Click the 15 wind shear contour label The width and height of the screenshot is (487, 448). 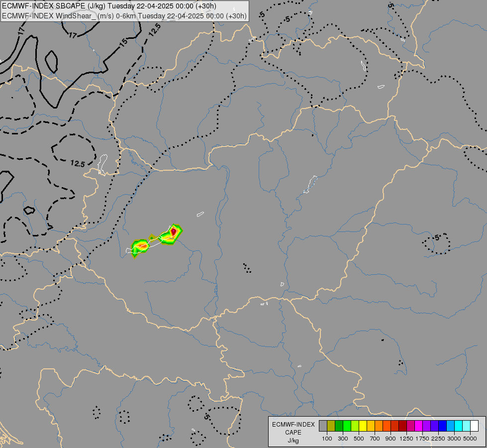(x=123, y=43)
